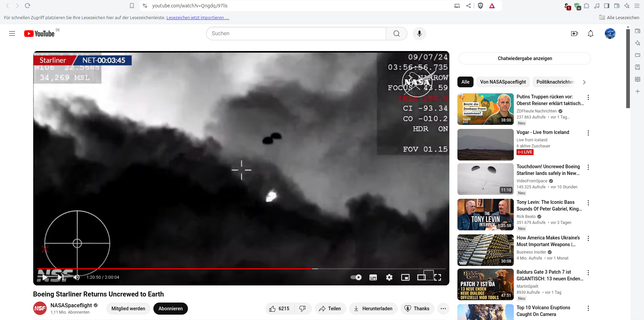Image resolution: width=644 pixels, height=320 pixels.
Task: Play the Starliner video
Action: point(45,277)
